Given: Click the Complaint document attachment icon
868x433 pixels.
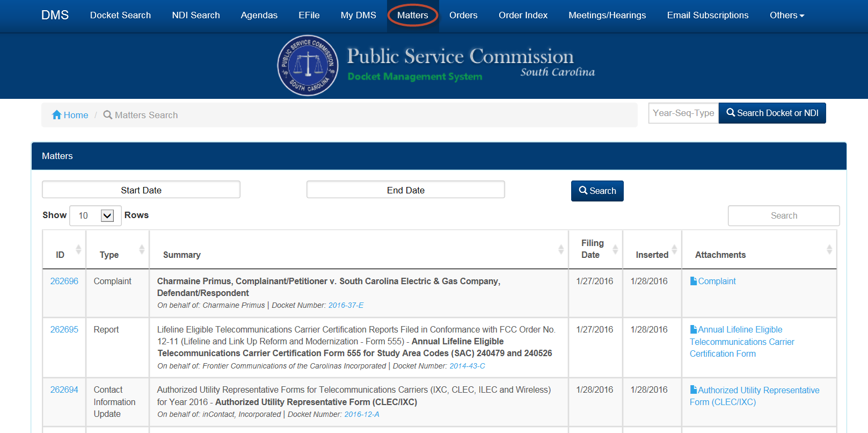Looking at the screenshot, I should click(x=693, y=281).
